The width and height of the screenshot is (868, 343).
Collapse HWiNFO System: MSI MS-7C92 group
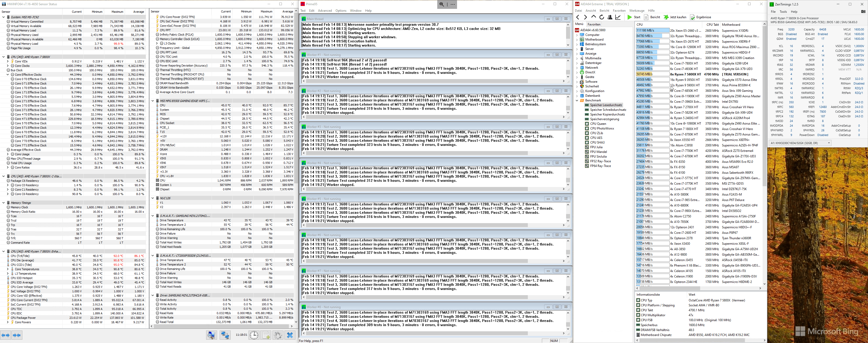(3, 17)
